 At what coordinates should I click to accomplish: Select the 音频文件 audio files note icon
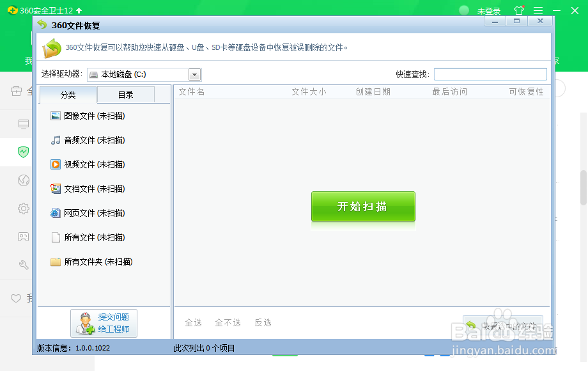coord(56,140)
